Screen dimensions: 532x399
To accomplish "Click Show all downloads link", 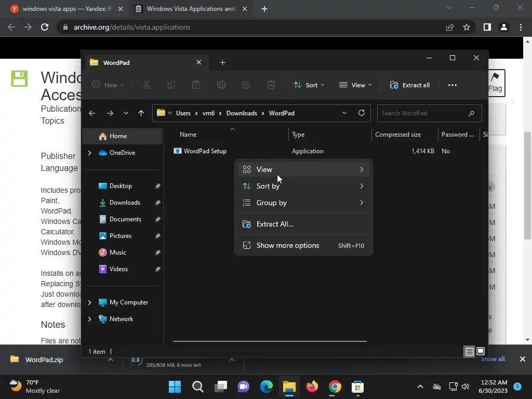I will tap(493, 359).
